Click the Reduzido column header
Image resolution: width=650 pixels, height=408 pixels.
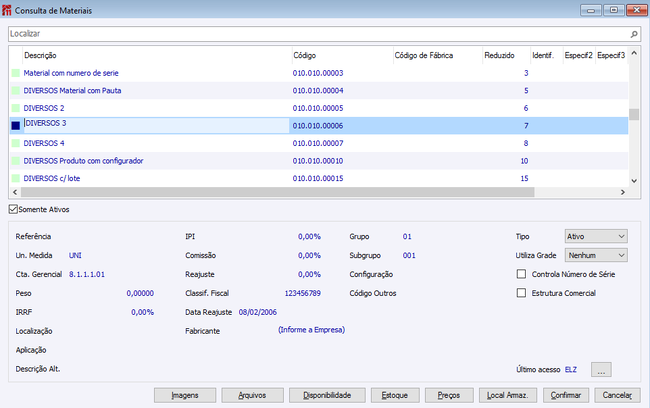click(x=499, y=56)
